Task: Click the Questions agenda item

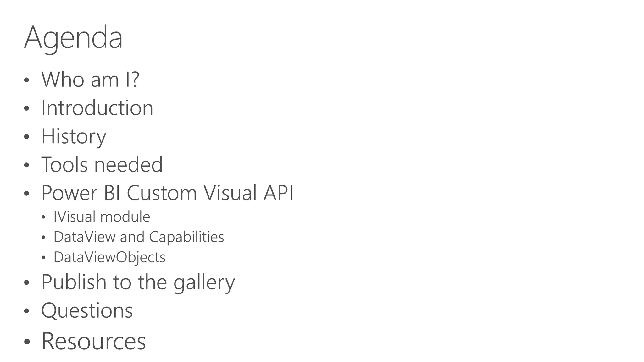Action: [x=87, y=311]
